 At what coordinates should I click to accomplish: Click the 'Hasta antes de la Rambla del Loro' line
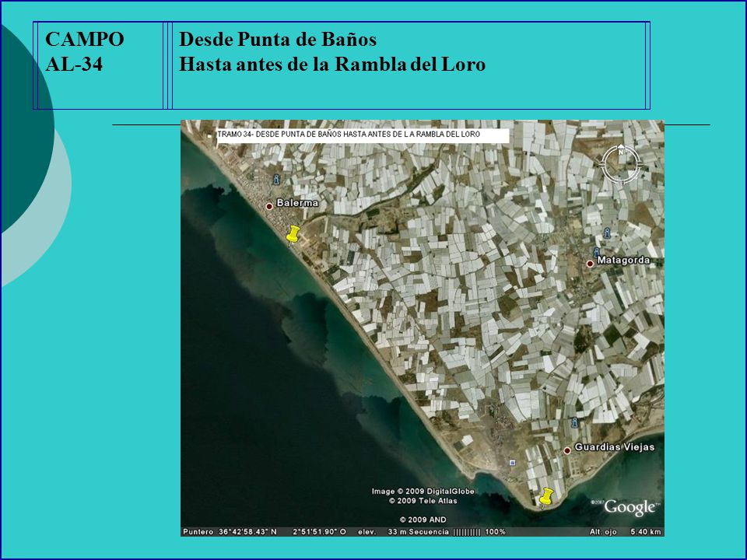[x=332, y=65]
